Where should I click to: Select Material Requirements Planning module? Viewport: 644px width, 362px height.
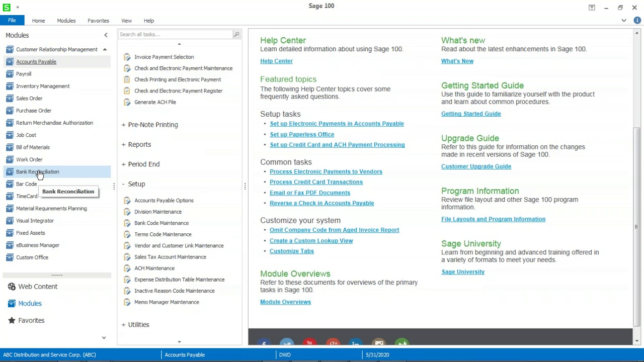coord(51,209)
